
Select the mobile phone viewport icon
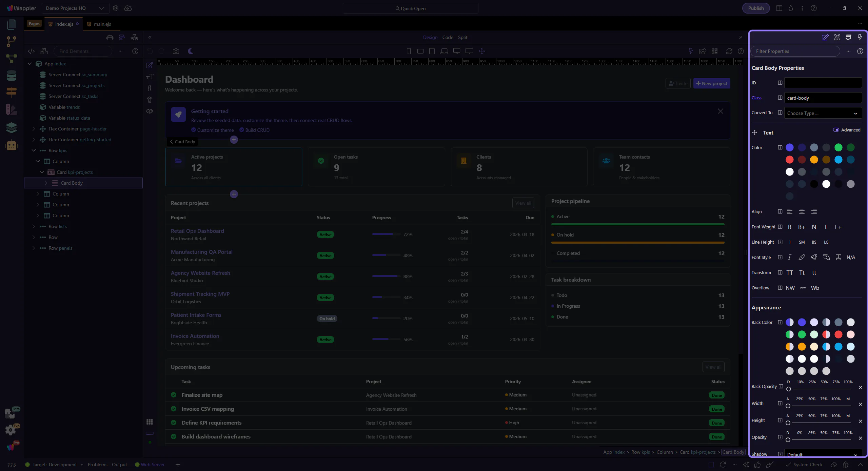coord(409,51)
